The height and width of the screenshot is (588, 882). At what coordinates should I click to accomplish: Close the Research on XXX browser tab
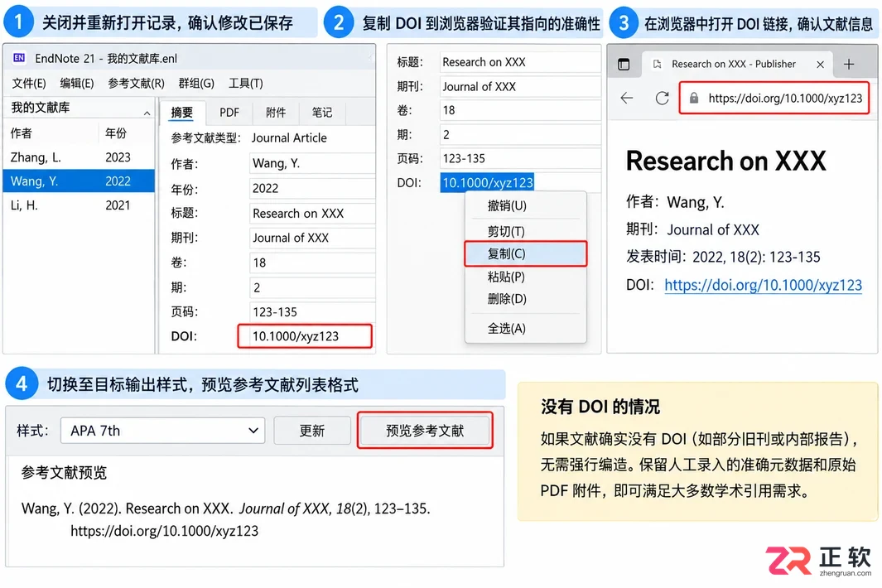(820, 64)
